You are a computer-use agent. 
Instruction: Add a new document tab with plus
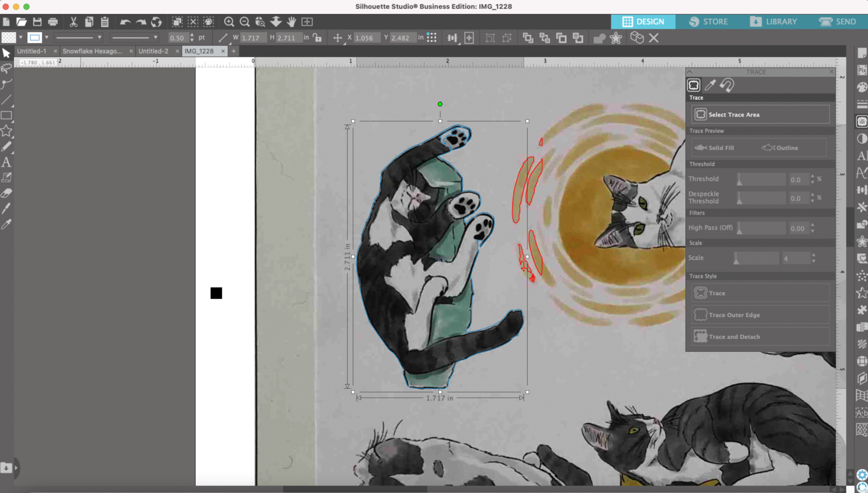pos(234,51)
